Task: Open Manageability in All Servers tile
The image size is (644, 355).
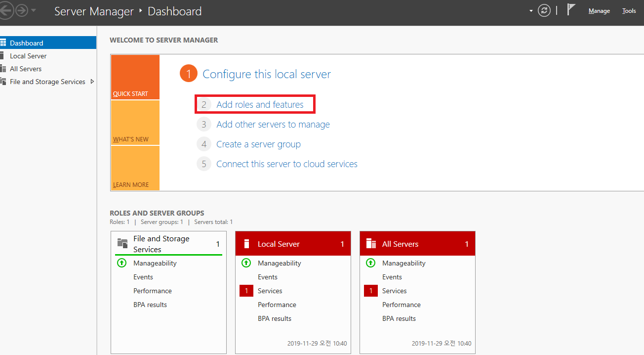Action: [404, 263]
